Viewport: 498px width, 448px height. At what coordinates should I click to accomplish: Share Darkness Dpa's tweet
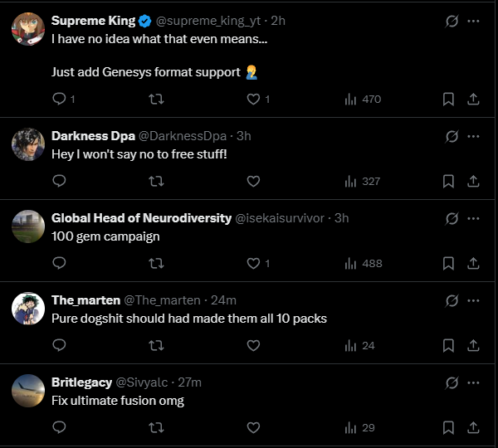coord(473,181)
